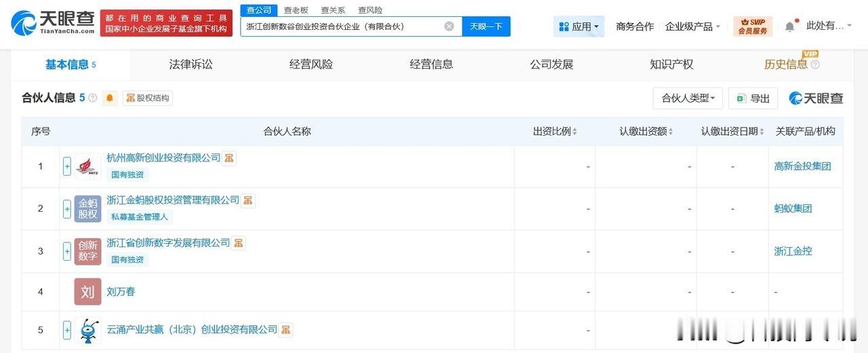868x353 pixels.
Task: Open the 蚂蚁集团 related group link
Action: coord(793,208)
